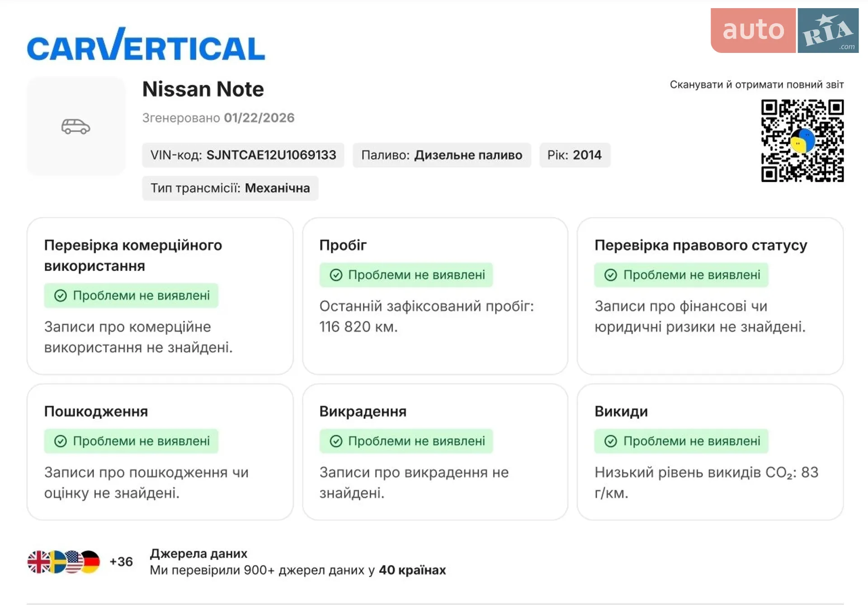
Task: Click the Викрадення card heading
Action: [x=363, y=411]
